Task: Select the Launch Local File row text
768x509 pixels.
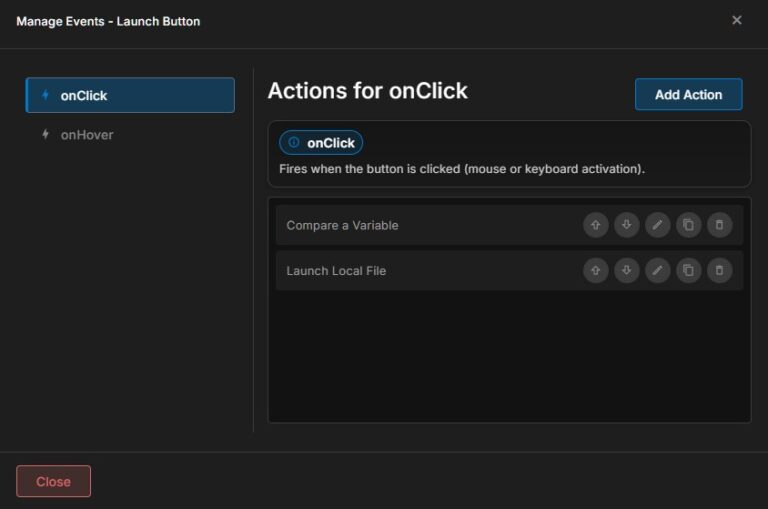Action: pyautogui.click(x=336, y=271)
